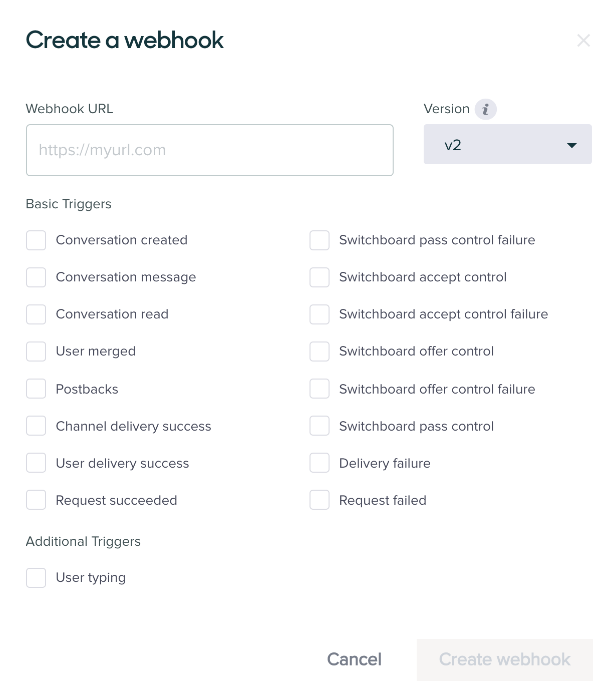This screenshot has height=700, width=613.
Task: Click the Version info icon
Action: click(x=485, y=109)
